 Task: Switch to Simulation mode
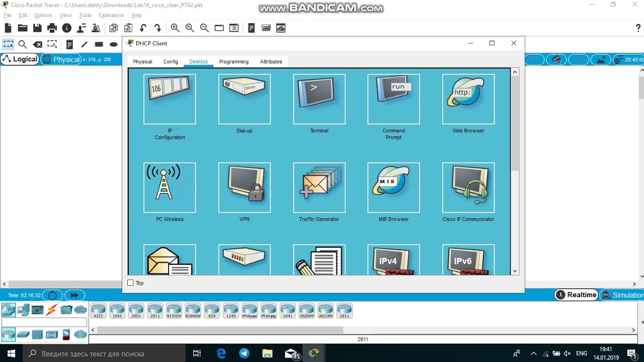click(622, 295)
